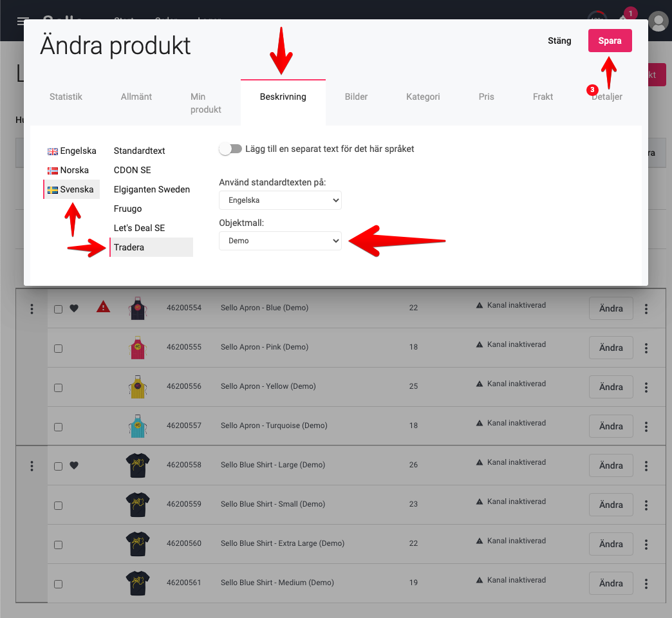Toggle separate text for this language switch
Image resolution: width=672 pixels, height=618 pixels.
pos(230,149)
